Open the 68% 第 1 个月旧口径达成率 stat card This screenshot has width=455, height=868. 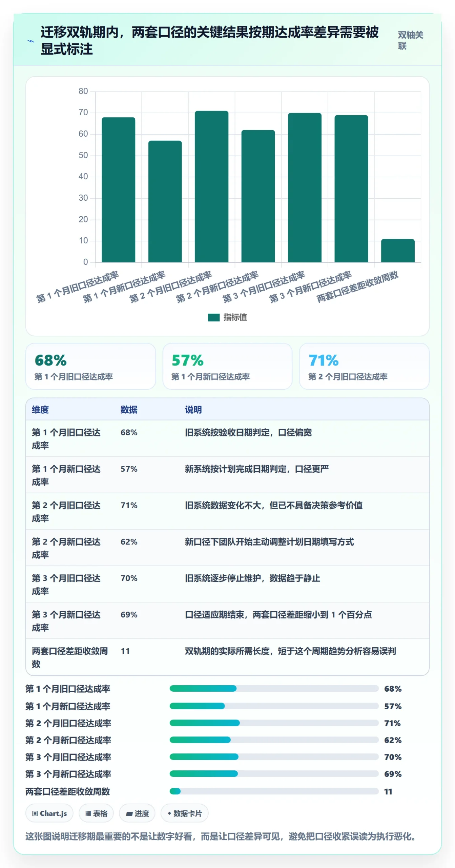(x=90, y=366)
